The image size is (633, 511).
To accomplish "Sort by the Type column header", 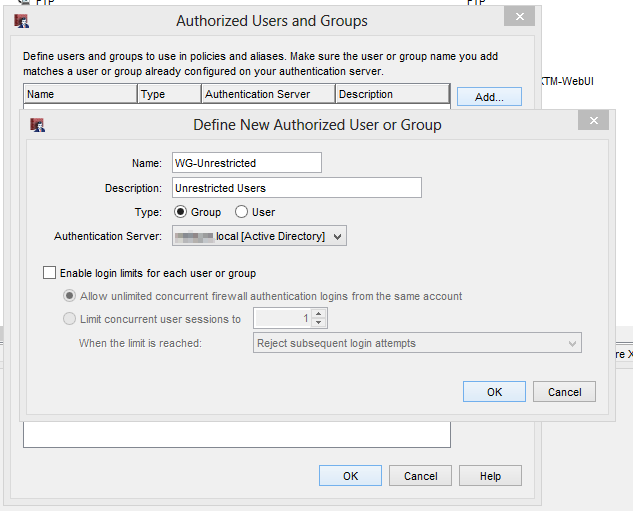I will pyautogui.click(x=170, y=94).
